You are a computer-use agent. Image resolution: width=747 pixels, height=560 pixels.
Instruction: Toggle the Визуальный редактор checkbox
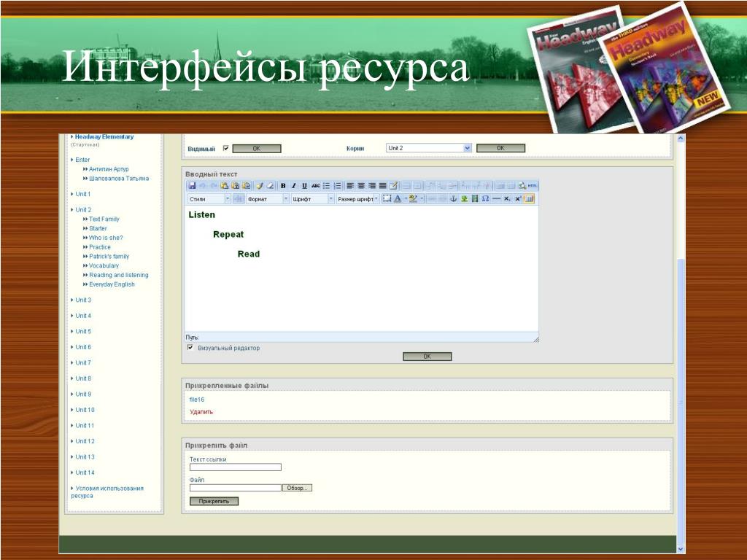click(x=190, y=348)
